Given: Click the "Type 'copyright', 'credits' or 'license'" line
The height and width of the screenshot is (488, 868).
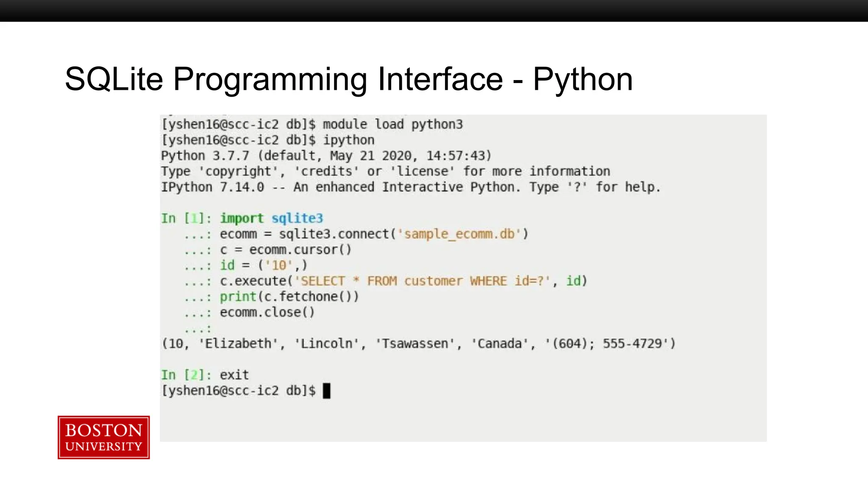Looking at the screenshot, I should pos(386,172).
